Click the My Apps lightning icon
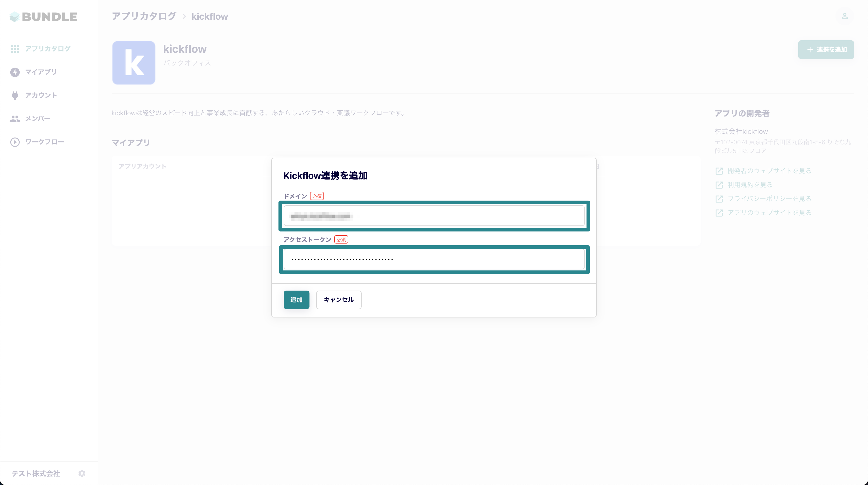 tap(15, 72)
